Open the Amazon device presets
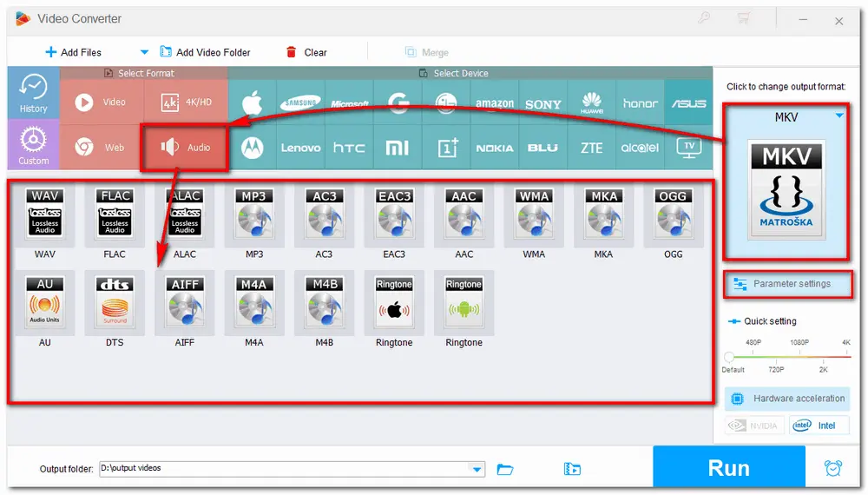Image resolution: width=868 pixels, height=495 pixels. (495, 103)
